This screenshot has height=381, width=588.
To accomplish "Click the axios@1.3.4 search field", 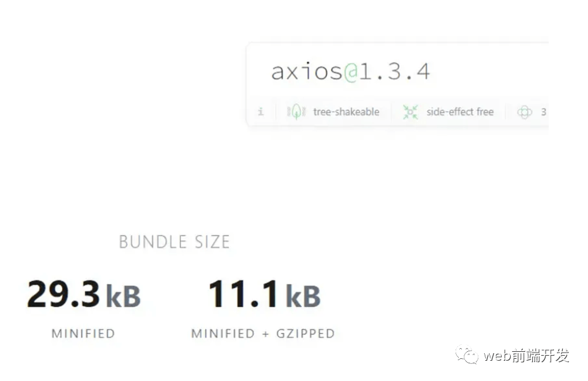I will click(350, 70).
